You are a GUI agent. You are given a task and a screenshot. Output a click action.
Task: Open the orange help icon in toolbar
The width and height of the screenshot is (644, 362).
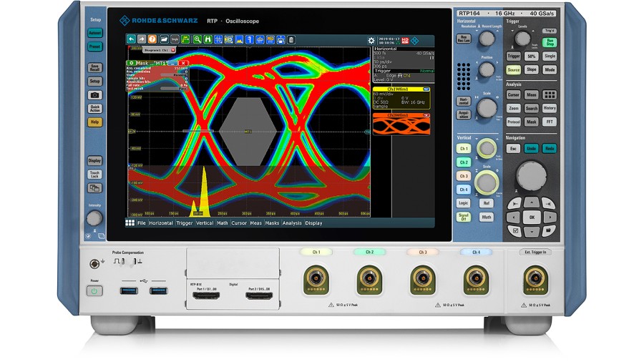tap(152, 39)
